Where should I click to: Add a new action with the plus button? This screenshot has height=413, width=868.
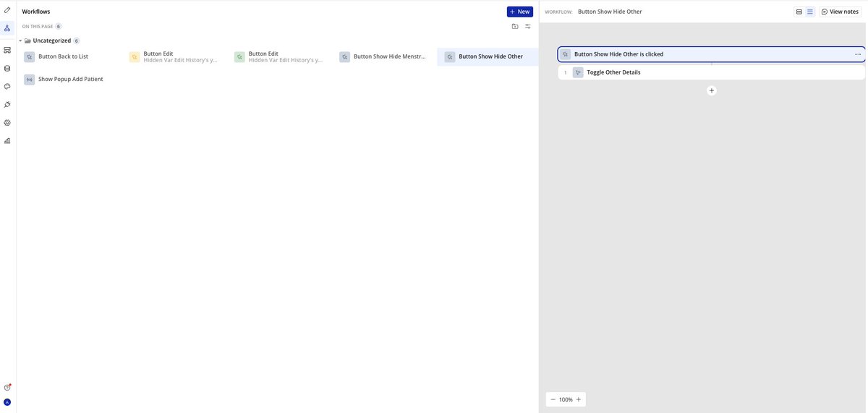tap(712, 90)
